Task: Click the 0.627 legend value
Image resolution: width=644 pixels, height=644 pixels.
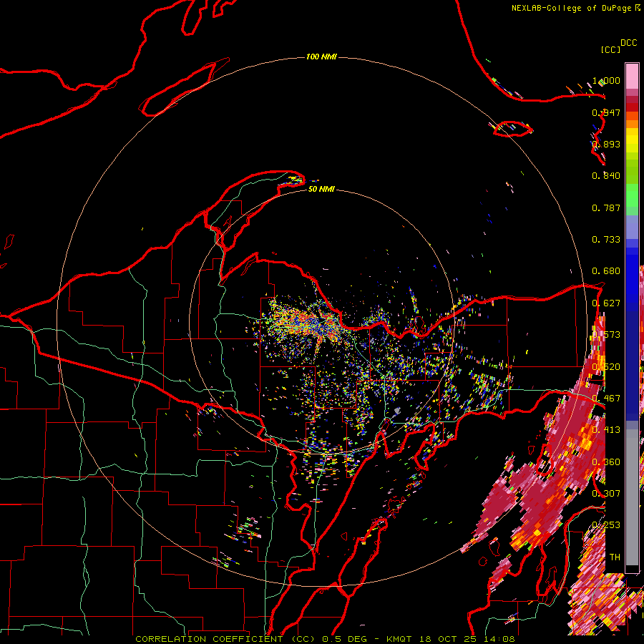Action: pos(606,303)
